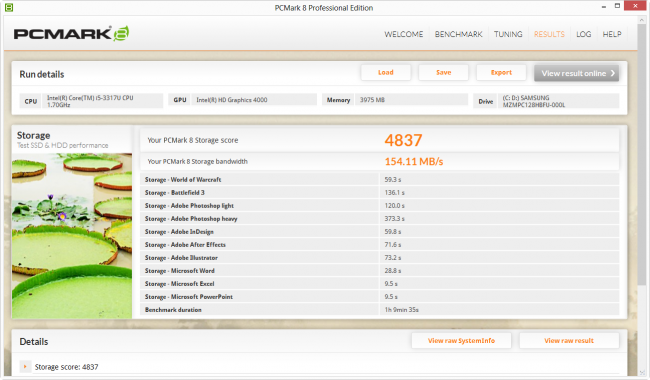The width and height of the screenshot is (650, 380).
Task: Click the GPU field Intel HD Graphics 4000
Action: pos(254,100)
